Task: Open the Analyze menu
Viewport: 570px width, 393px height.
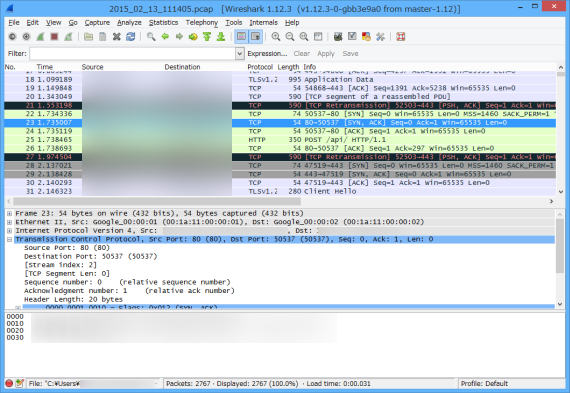Action: (x=129, y=23)
